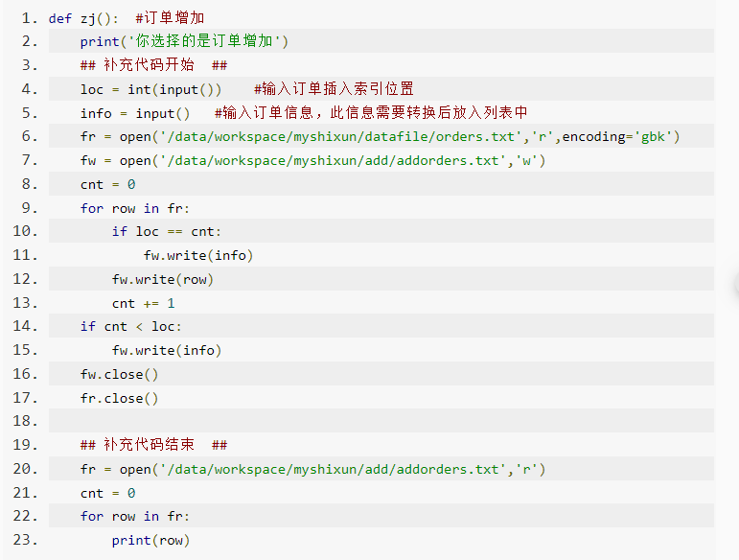Click the 'info = input()' assignment
Viewport: 739px width, 560px height.
135,113
